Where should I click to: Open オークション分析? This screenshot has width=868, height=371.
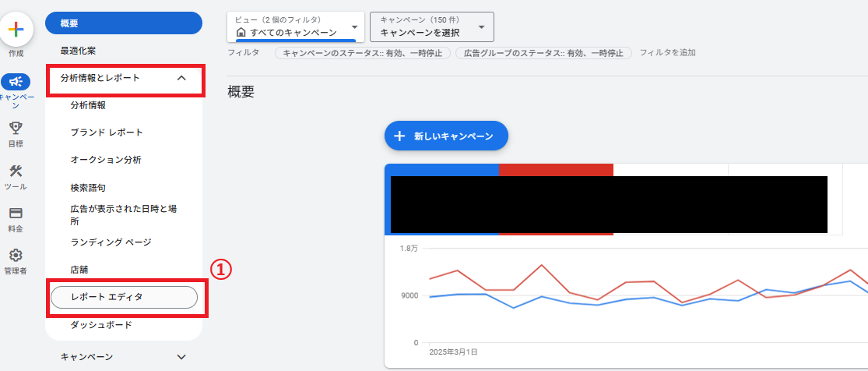coord(106,160)
